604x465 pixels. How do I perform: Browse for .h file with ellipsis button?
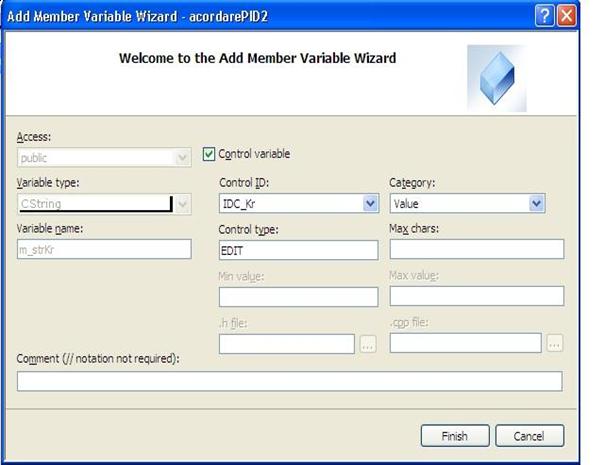pyautogui.click(x=368, y=344)
